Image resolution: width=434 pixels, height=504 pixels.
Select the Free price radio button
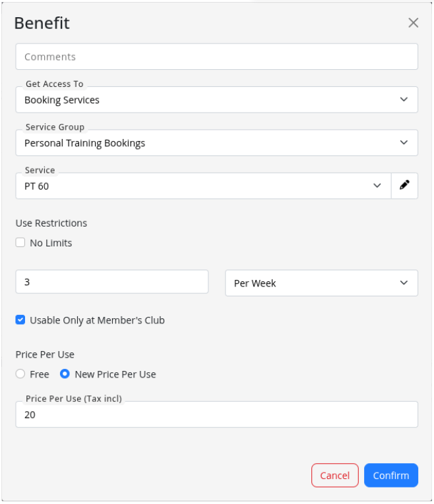point(20,374)
